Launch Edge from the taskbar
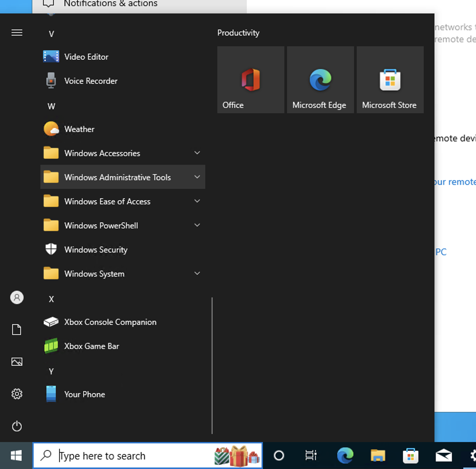476x469 pixels. 345,456
